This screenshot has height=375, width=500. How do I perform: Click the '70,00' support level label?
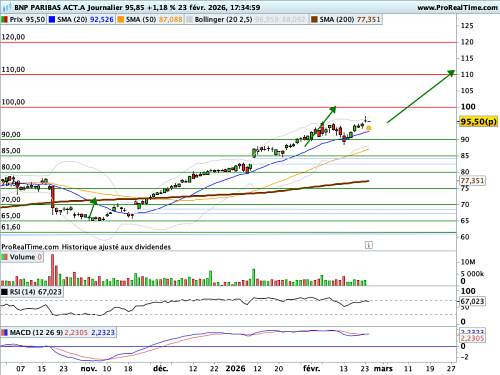[11, 199]
